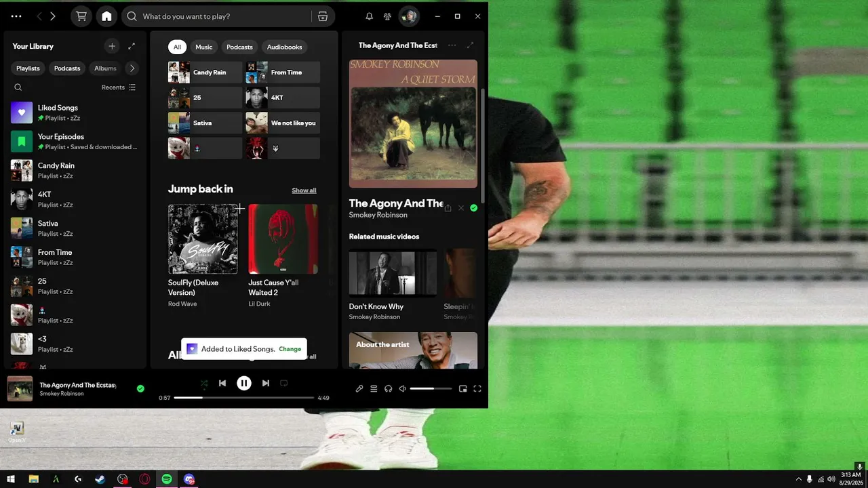Image resolution: width=868 pixels, height=488 pixels.
Task: Open the lyrics microphone icon
Action: tap(359, 389)
